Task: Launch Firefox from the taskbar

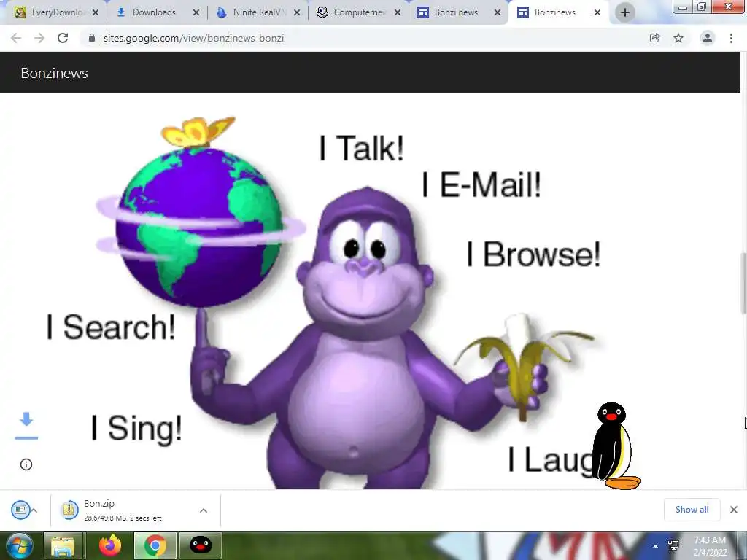Action: coord(110,545)
